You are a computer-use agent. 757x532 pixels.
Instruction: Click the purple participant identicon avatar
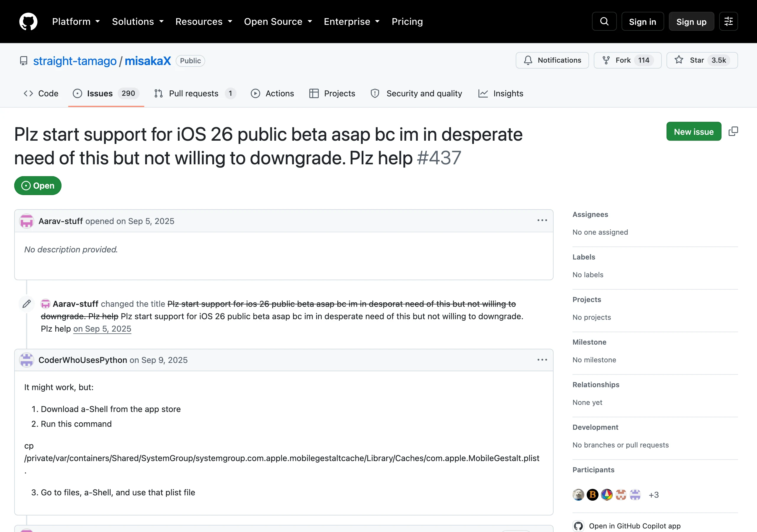(x=635, y=494)
